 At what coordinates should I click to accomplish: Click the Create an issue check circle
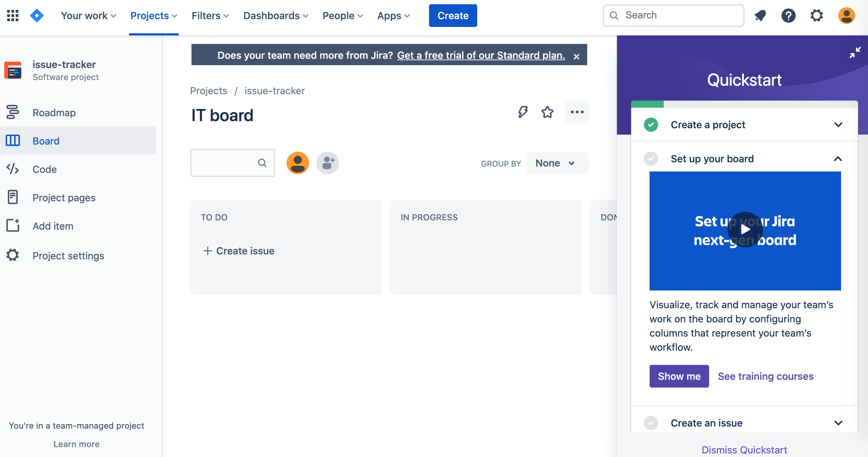click(x=651, y=423)
